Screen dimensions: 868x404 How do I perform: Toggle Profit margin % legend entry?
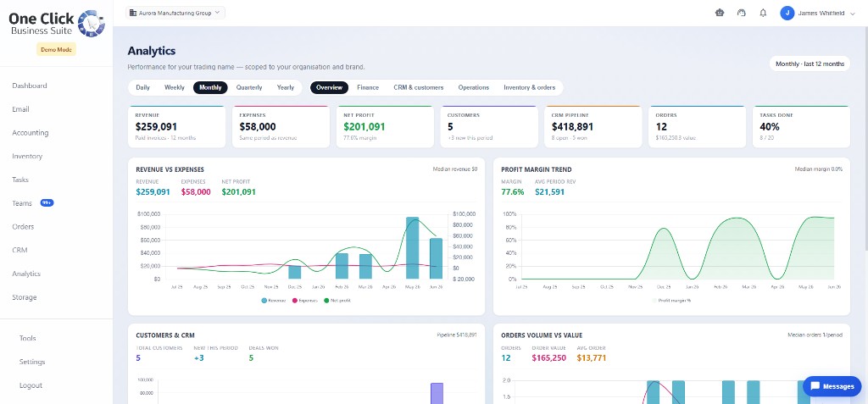[x=671, y=300]
